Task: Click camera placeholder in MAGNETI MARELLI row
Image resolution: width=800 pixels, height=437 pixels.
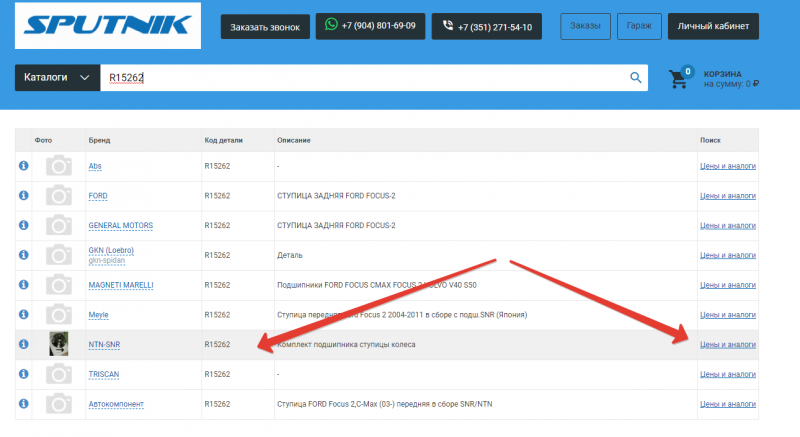Action: pos(59,285)
